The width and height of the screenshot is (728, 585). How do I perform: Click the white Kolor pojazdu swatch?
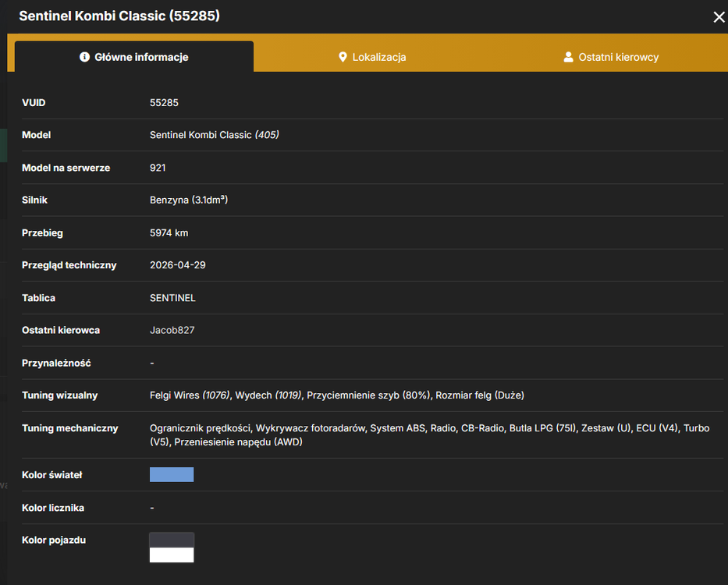click(x=172, y=555)
